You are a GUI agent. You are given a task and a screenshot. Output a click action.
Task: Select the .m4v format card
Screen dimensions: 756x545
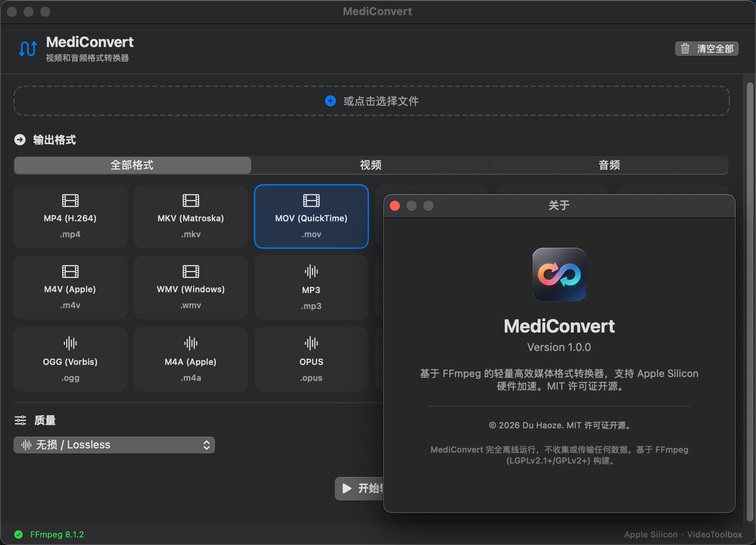(x=70, y=288)
